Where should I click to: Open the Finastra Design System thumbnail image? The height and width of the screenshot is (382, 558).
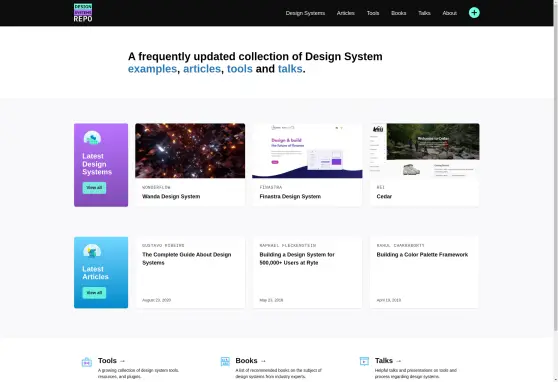pos(307,151)
